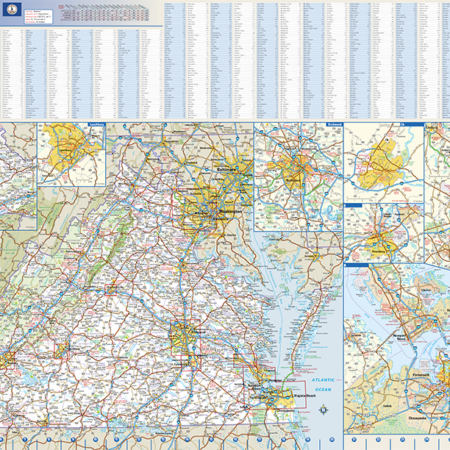The image size is (450, 450).
Task: Click the Virginia Beach label on main map
Action: [304, 396]
